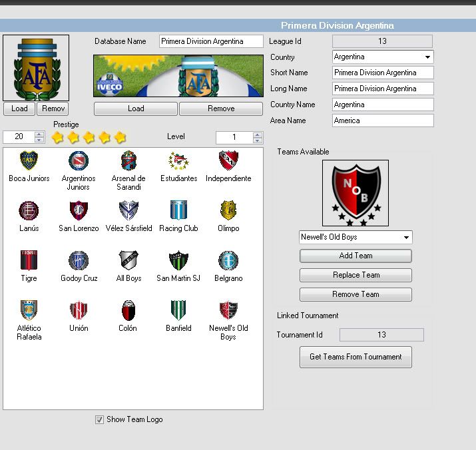The width and height of the screenshot is (476, 450).
Task: Open the Country dropdown showing Argentina
Action: coord(383,57)
